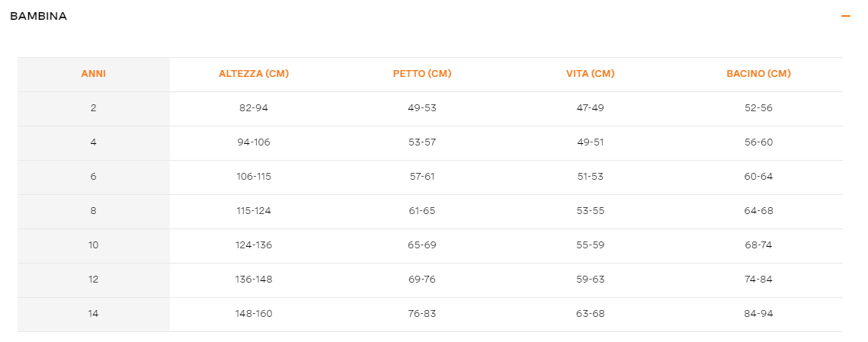Click the age 6 row label

pos(94,177)
